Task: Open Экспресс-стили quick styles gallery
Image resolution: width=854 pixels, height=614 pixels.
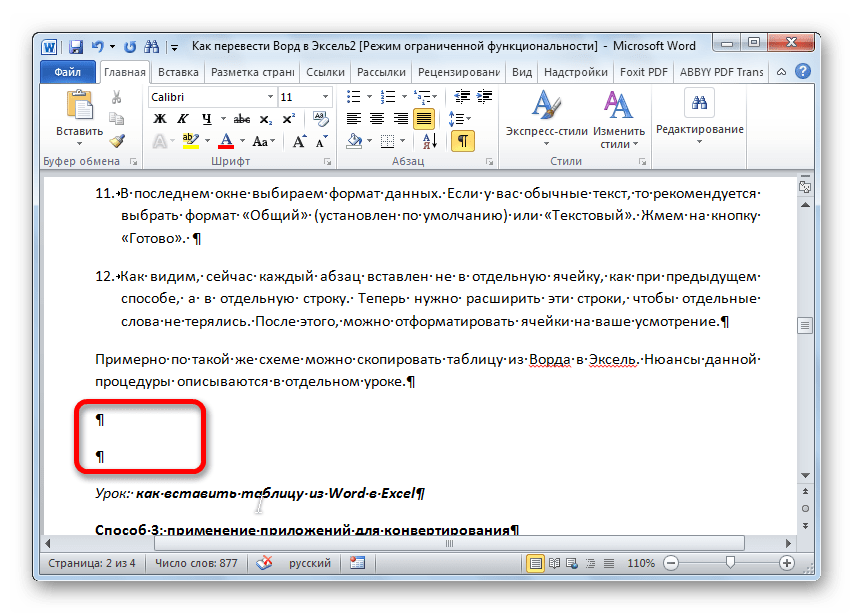Action: pyautogui.click(x=546, y=119)
